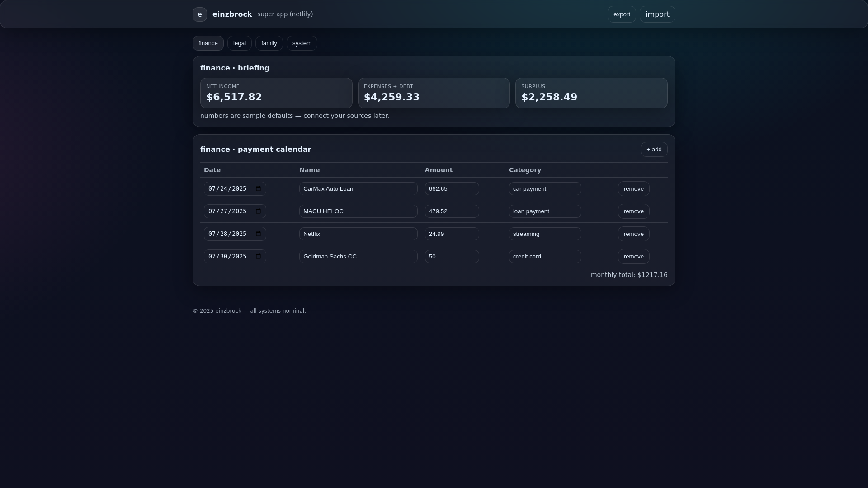Screen dimensions: 868x488
Task: Remove the Netflix payment row
Action: [x=633, y=234]
